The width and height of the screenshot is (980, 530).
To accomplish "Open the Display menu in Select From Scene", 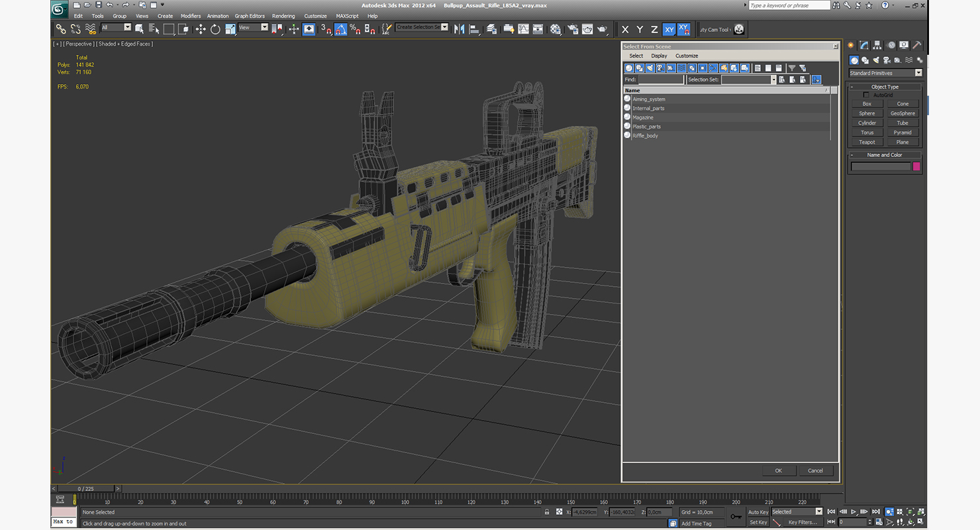I will [659, 56].
